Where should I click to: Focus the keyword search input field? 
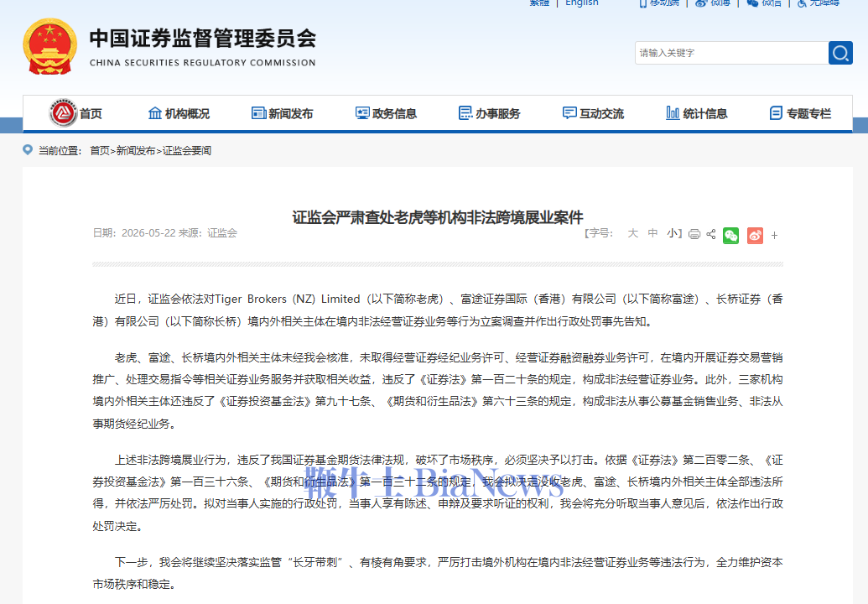click(731, 53)
